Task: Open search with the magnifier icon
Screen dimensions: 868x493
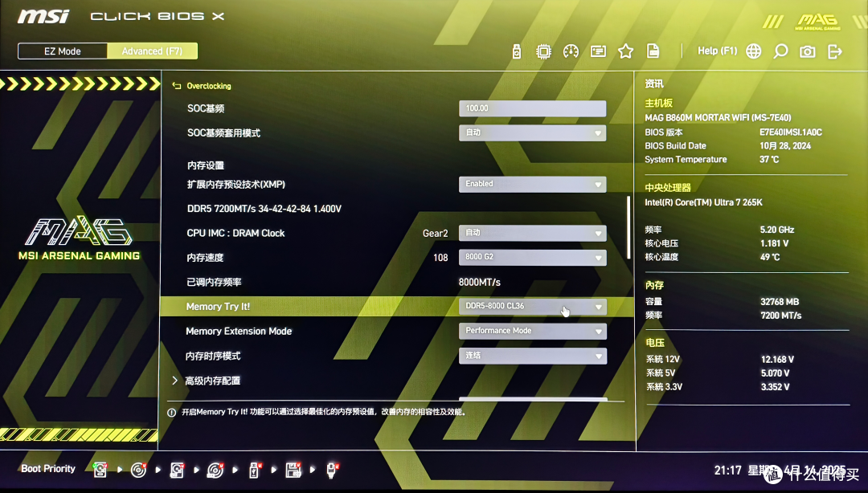Action: tap(780, 51)
